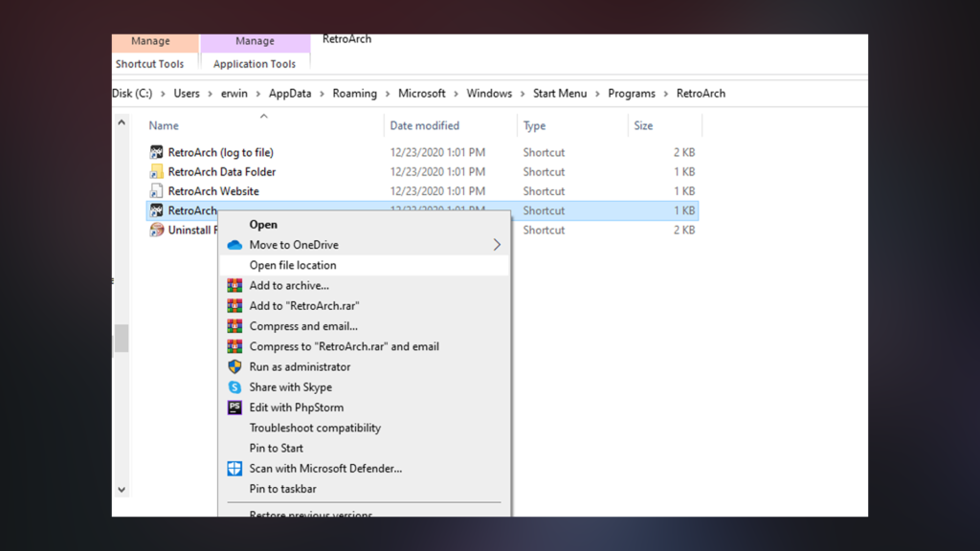
Task: Click the purple Manage tab header
Action: 255,41
